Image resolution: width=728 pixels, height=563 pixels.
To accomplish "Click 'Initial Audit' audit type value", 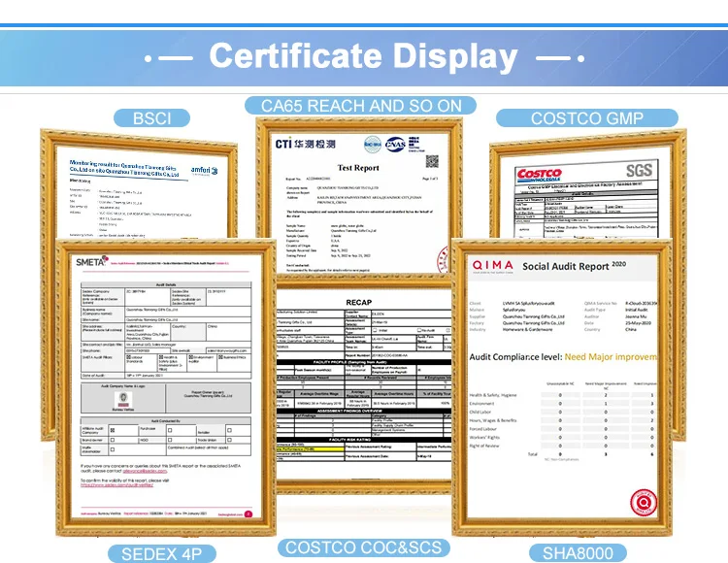I will tap(636, 310).
